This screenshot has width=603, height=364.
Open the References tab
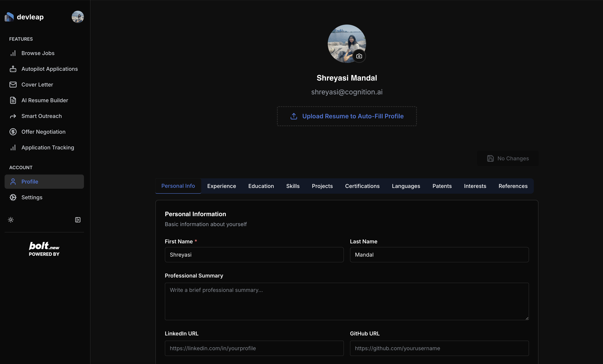[513, 186]
